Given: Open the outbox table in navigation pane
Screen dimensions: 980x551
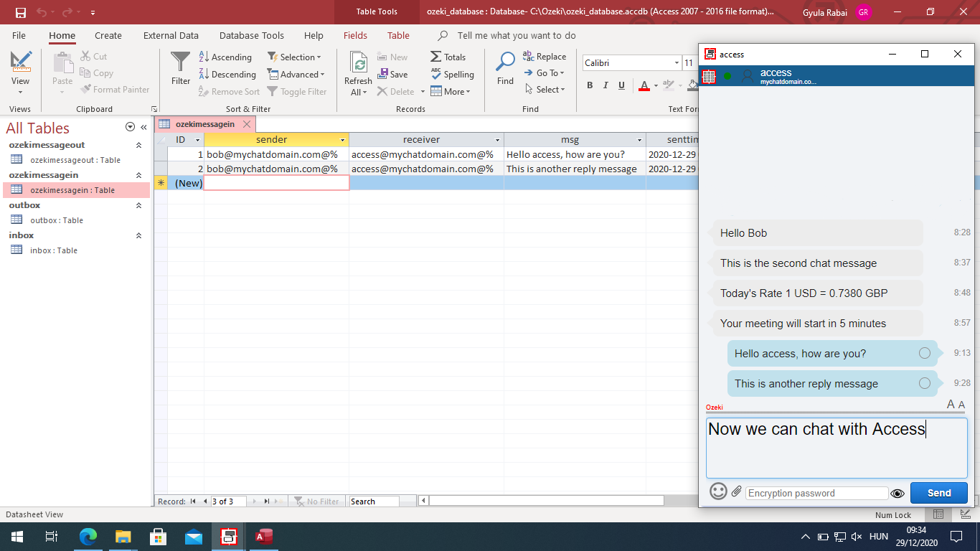Looking at the screenshot, I should pyautogui.click(x=56, y=220).
